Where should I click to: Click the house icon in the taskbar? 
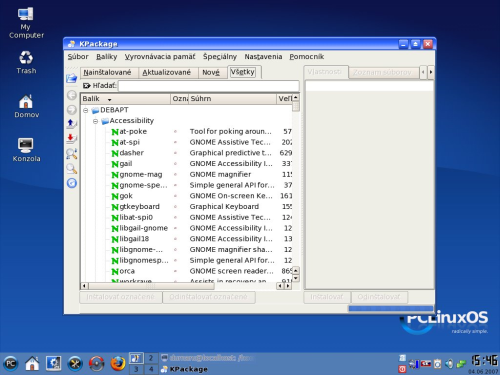[x=32, y=363]
